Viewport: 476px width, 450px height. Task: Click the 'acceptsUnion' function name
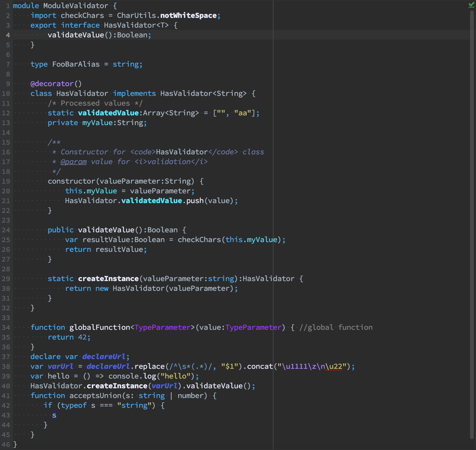pos(95,396)
